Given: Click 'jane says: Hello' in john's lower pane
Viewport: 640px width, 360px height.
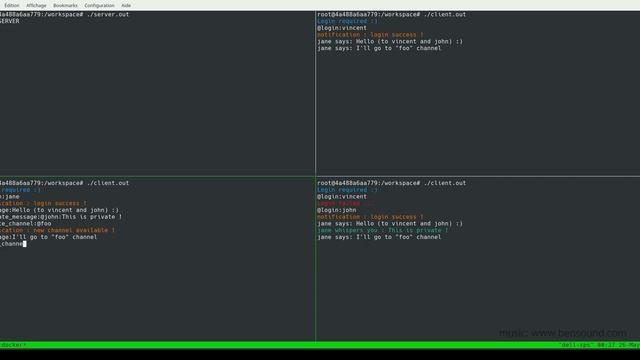Looking at the screenshot, I should pyautogui.click(x=390, y=223).
